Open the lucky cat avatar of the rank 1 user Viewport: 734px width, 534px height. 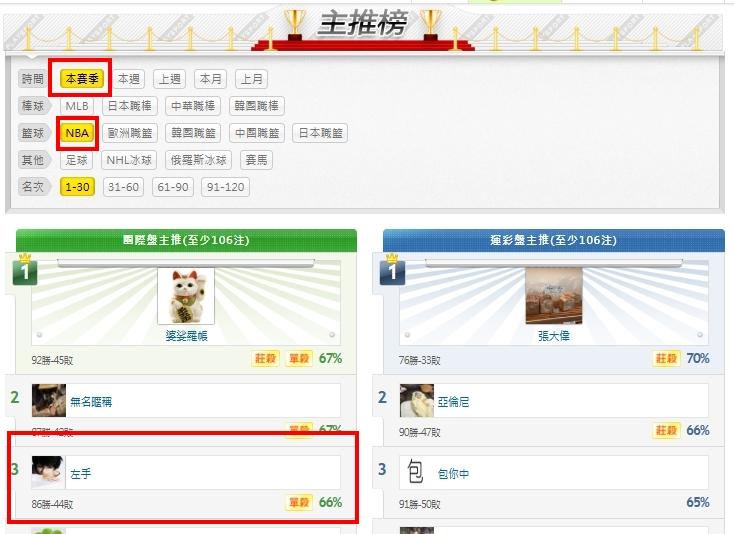pyautogui.click(x=186, y=296)
